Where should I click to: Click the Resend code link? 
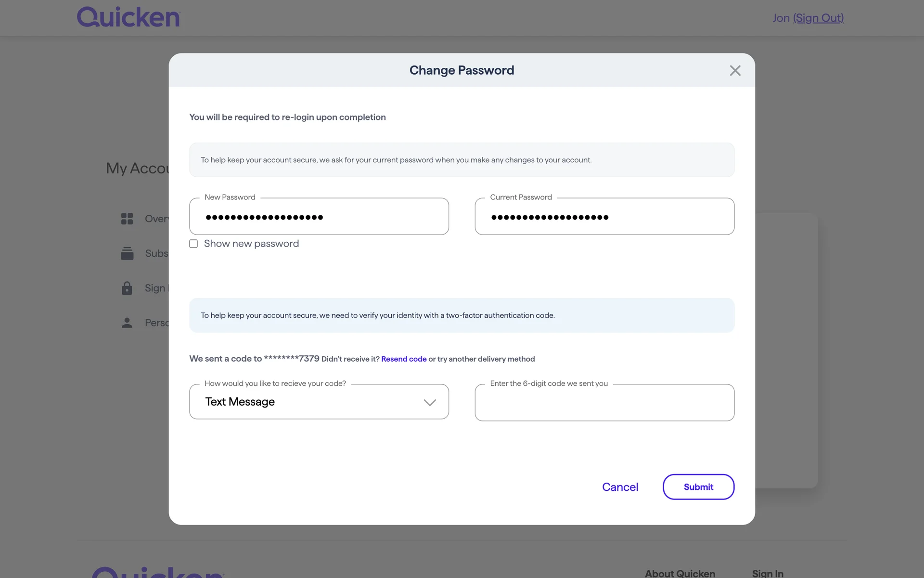pos(404,359)
